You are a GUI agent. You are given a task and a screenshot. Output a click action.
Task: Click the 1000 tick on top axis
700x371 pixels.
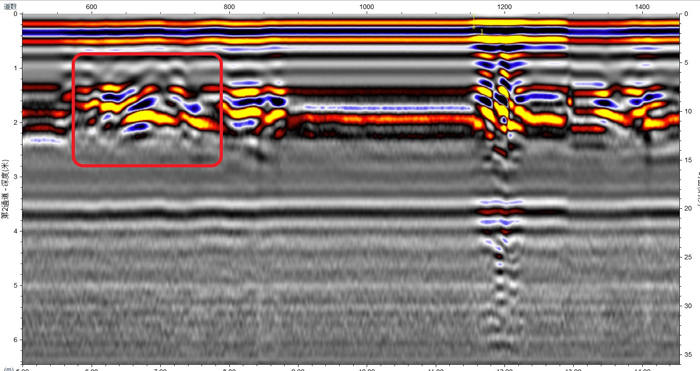point(366,7)
